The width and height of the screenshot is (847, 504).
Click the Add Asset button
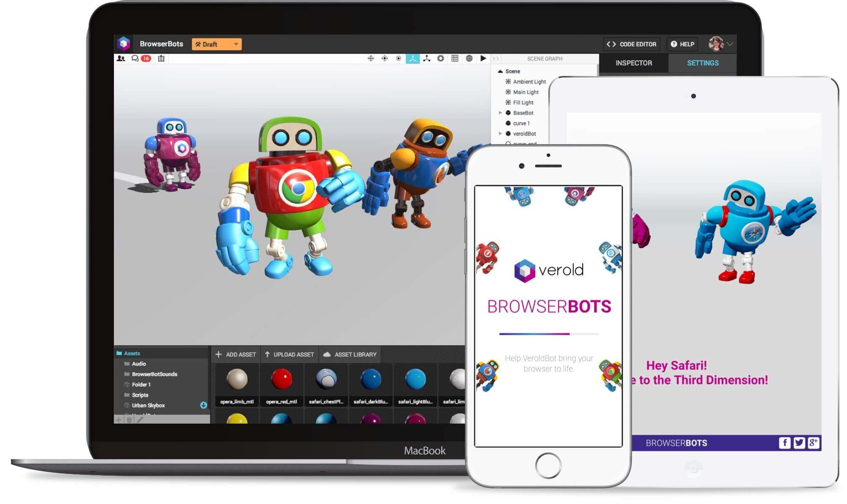pos(235,355)
